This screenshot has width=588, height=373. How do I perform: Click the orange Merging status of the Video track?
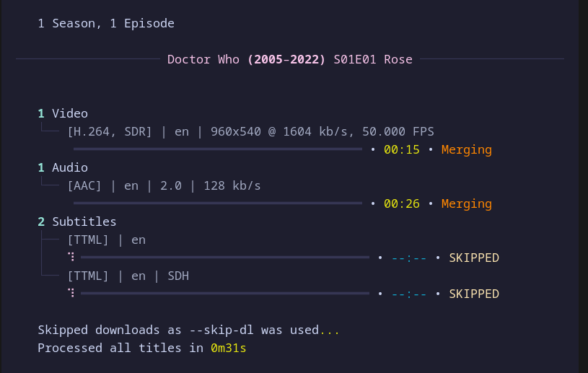(466, 150)
